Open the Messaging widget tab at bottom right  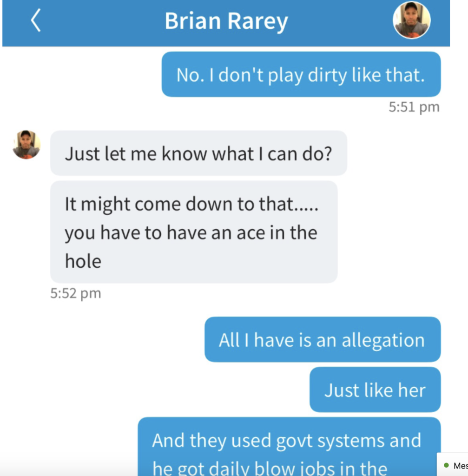click(x=453, y=464)
